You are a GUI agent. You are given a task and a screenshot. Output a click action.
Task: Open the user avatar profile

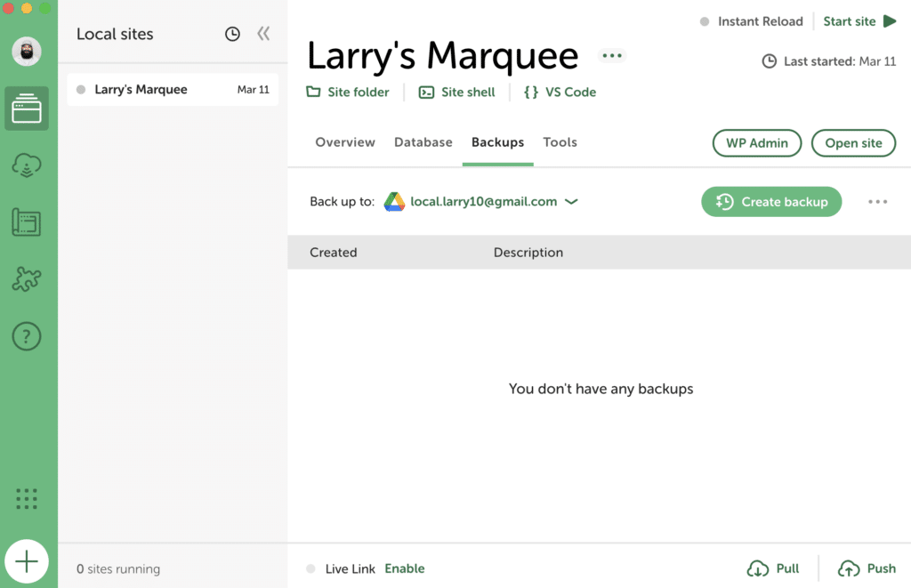(x=27, y=52)
